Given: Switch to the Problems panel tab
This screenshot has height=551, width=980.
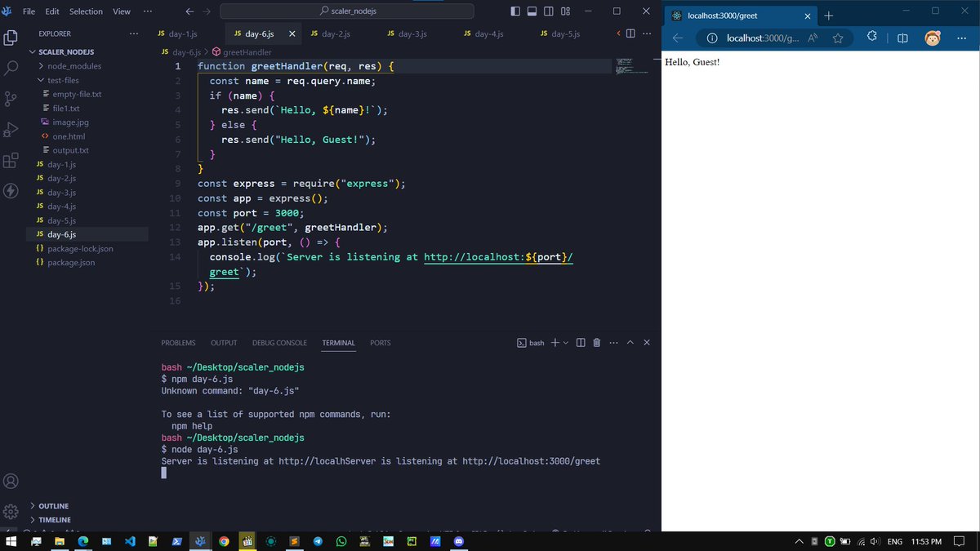Looking at the screenshot, I should 178,343.
